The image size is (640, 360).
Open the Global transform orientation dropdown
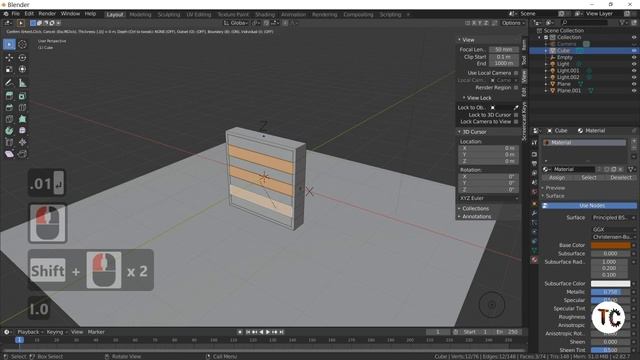[x=236, y=23]
